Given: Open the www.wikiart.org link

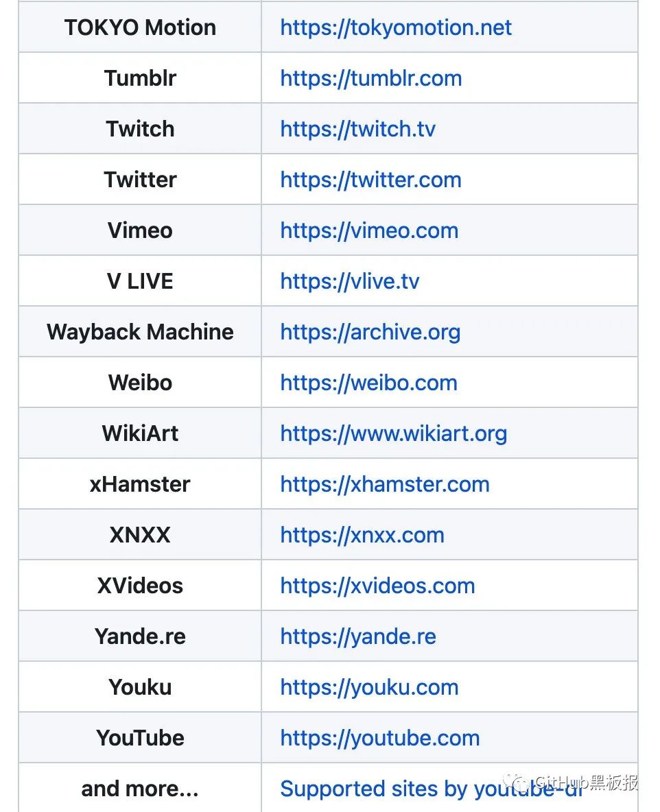Looking at the screenshot, I should point(394,434).
